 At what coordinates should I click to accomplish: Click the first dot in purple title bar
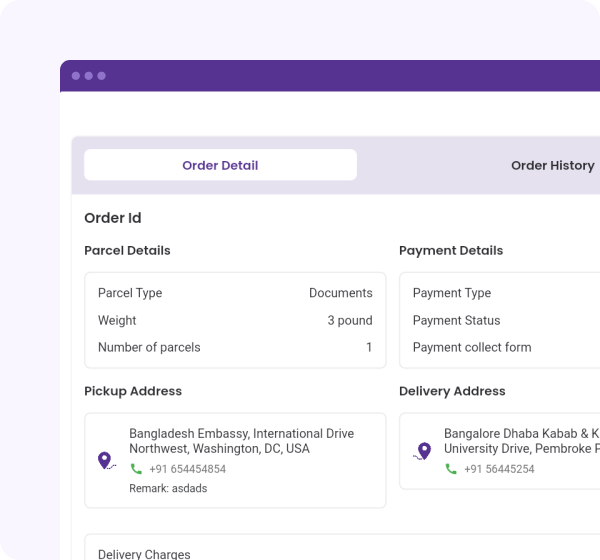click(x=76, y=76)
